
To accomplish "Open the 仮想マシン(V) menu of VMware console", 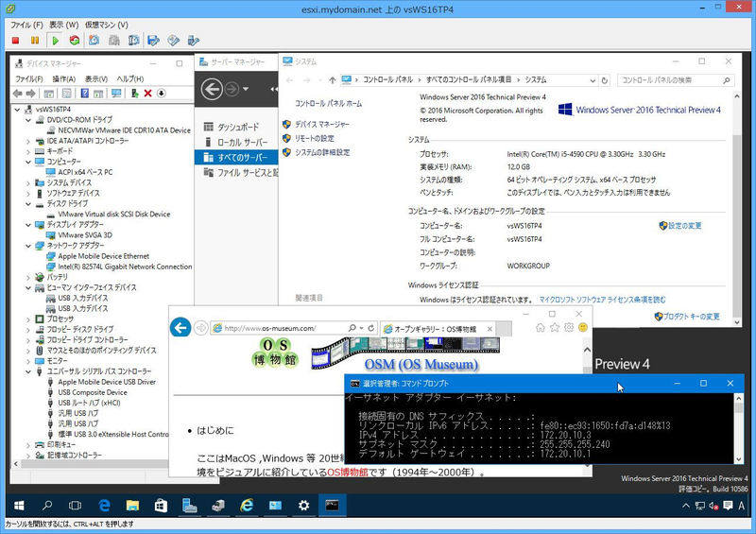I will [107, 25].
